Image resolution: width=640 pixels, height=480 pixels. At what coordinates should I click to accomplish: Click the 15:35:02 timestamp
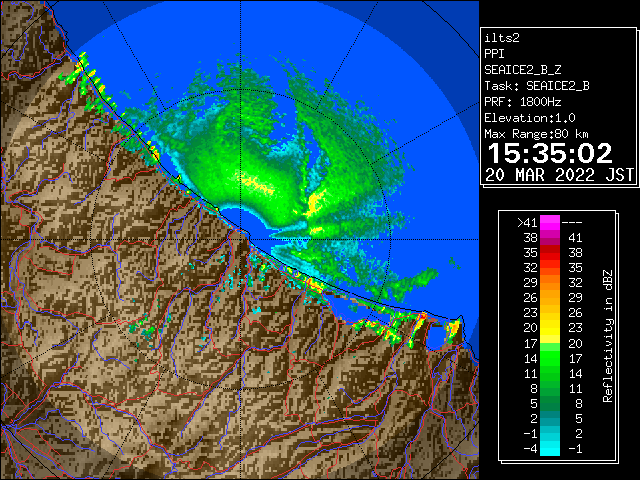pyautogui.click(x=550, y=153)
